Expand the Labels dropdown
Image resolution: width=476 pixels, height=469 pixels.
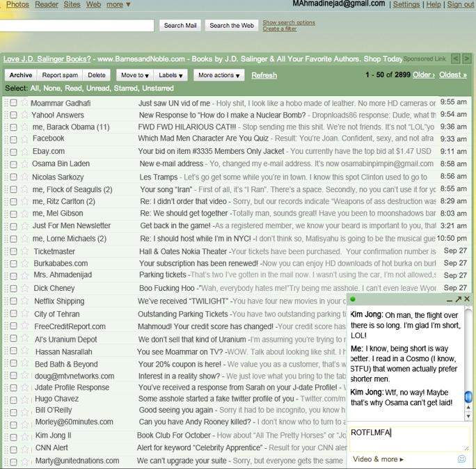171,75
